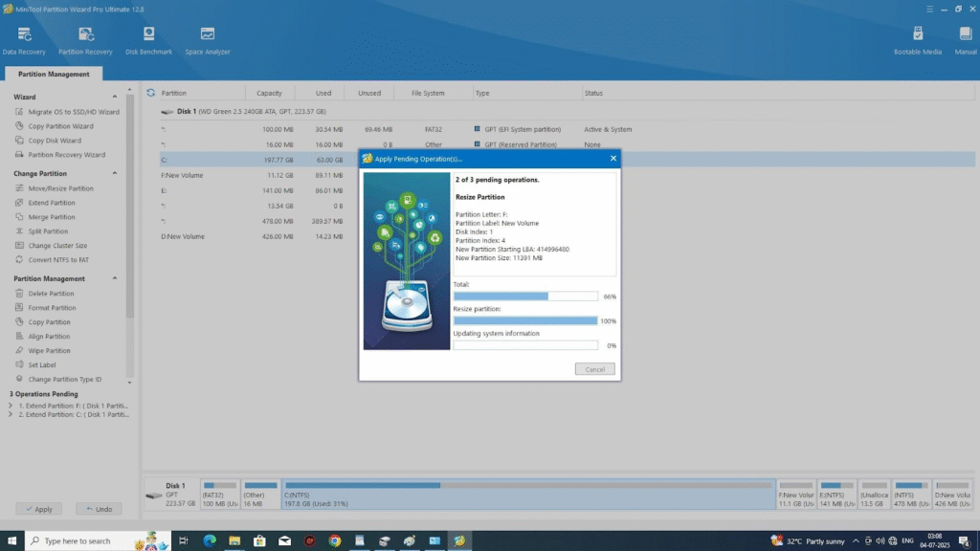Launch Partition Recovery from the top toolbar
Screen dimensions: 980x551
[x=85, y=41]
